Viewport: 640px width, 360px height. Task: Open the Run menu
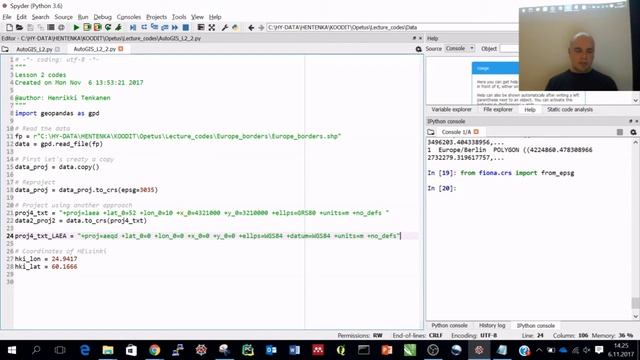click(x=83, y=17)
